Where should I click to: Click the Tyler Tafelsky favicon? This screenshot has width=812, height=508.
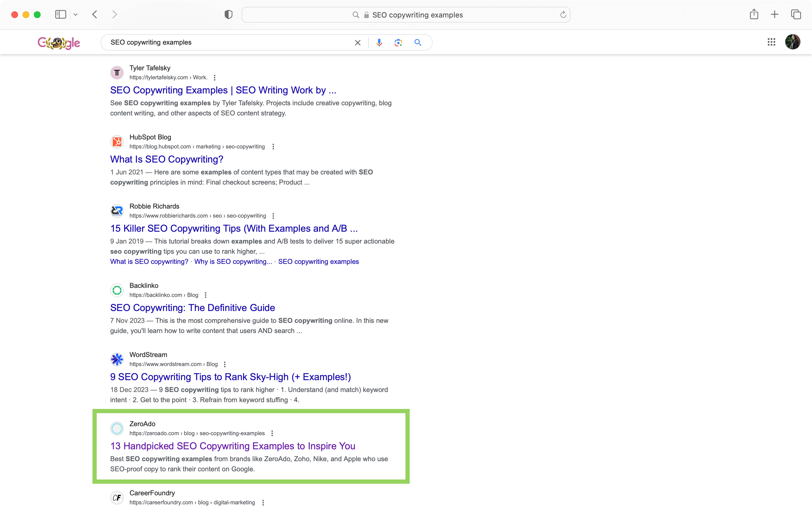[117, 73]
